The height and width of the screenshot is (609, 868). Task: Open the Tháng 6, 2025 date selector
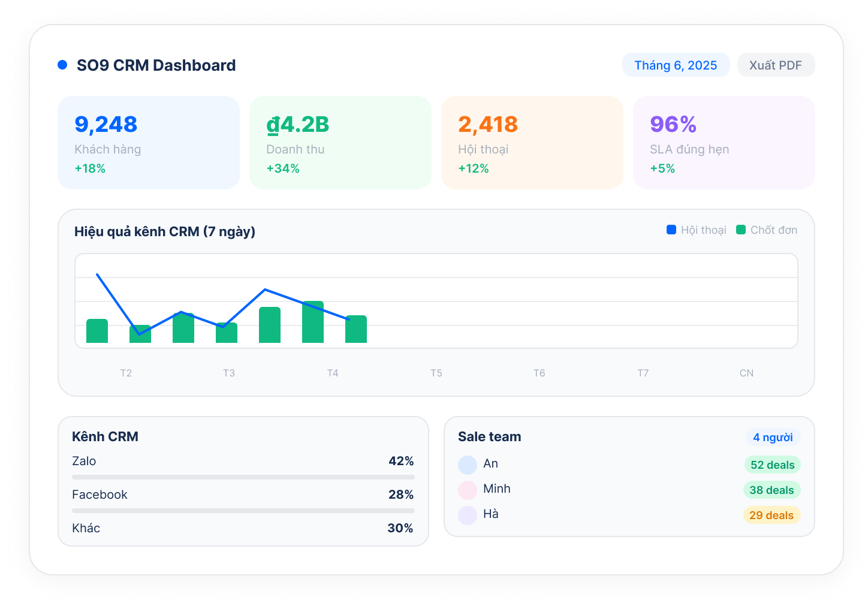(x=676, y=65)
